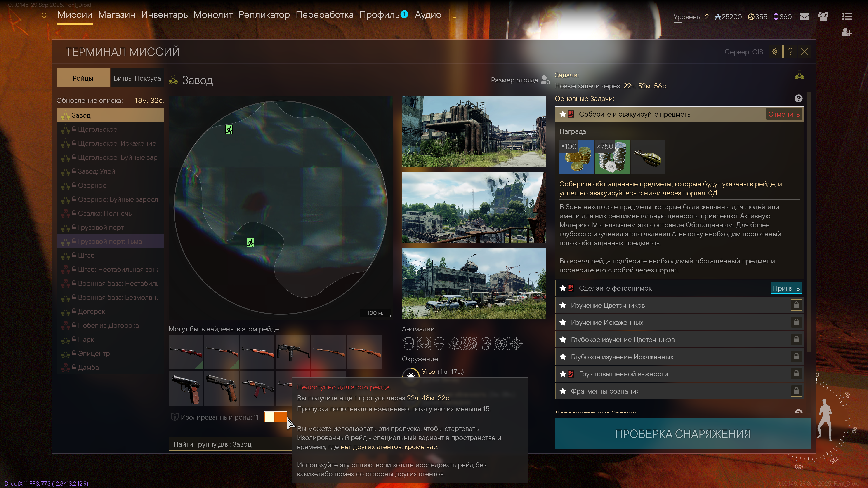Viewport: 868px width, 488px height.
Task: Click the upper exit marker on map
Action: pyautogui.click(x=229, y=130)
